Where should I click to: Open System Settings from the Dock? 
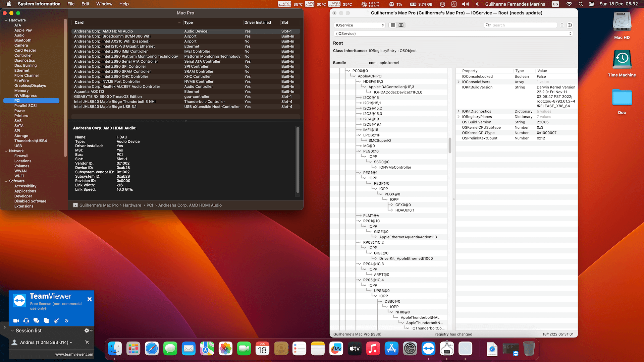(410, 349)
